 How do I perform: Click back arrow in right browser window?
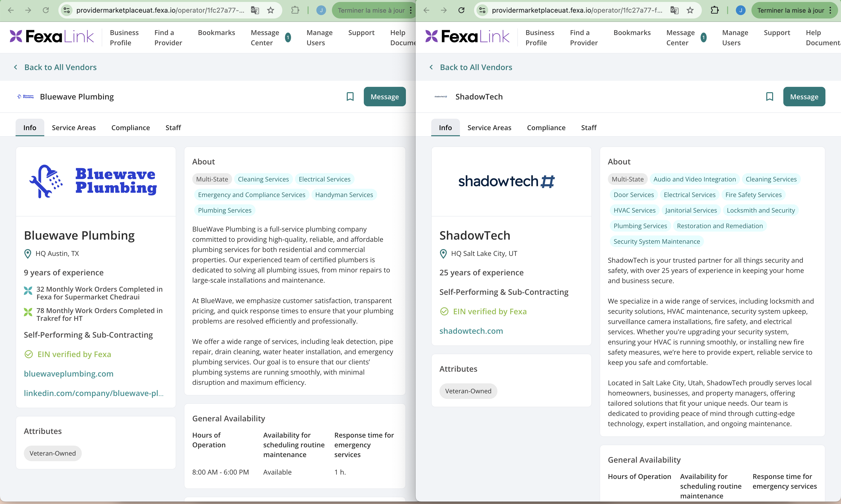[426, 10]
